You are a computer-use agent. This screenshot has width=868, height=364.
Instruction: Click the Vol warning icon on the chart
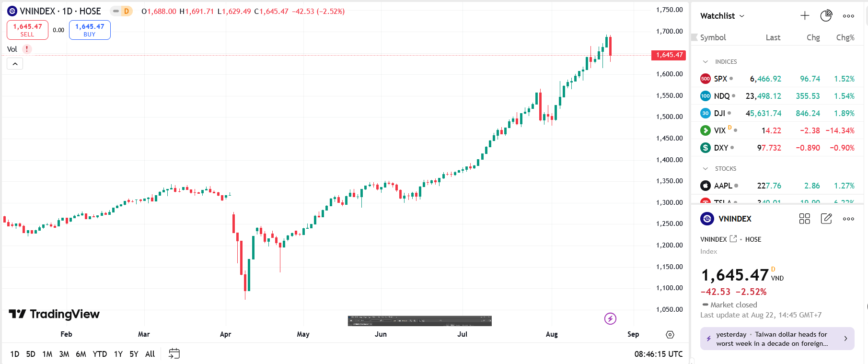click(27, 49)
